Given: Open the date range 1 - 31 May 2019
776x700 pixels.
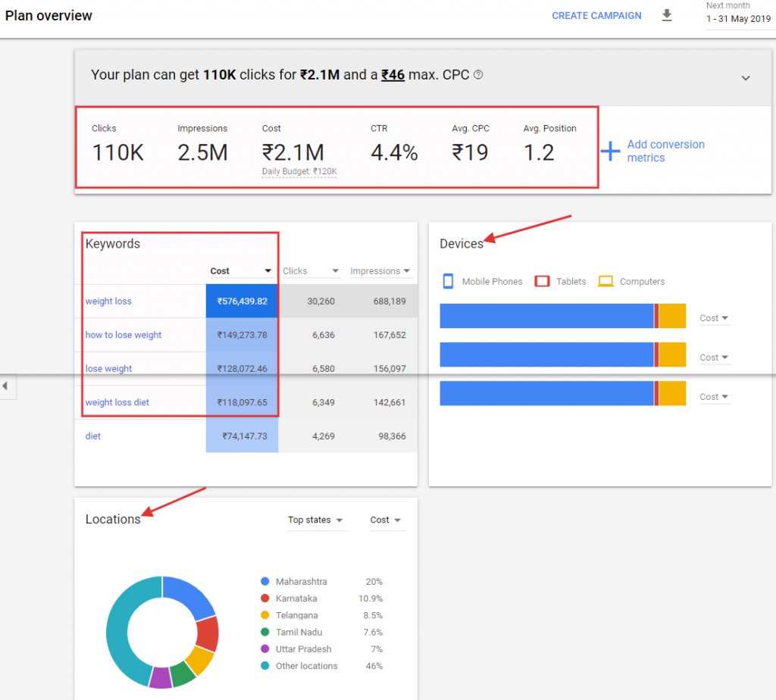Looking at the screenshot, I should click(738, 19).
